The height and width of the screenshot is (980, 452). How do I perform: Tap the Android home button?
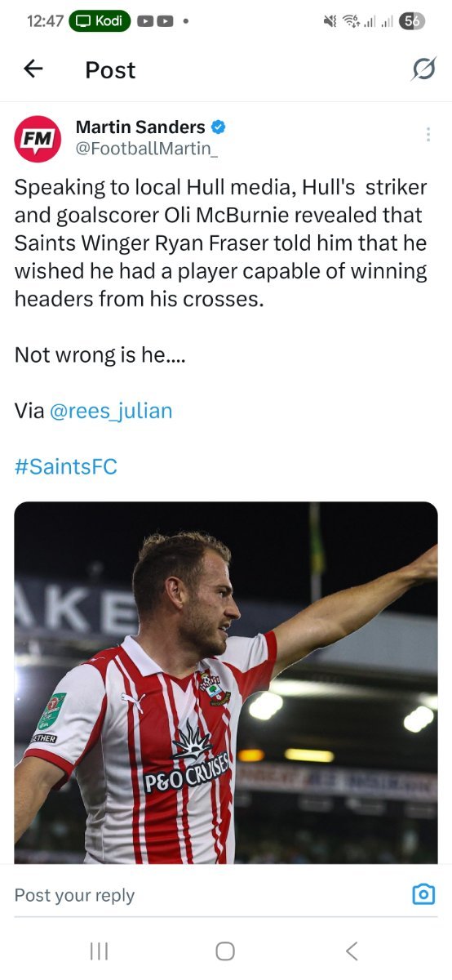tap(225, 951)
